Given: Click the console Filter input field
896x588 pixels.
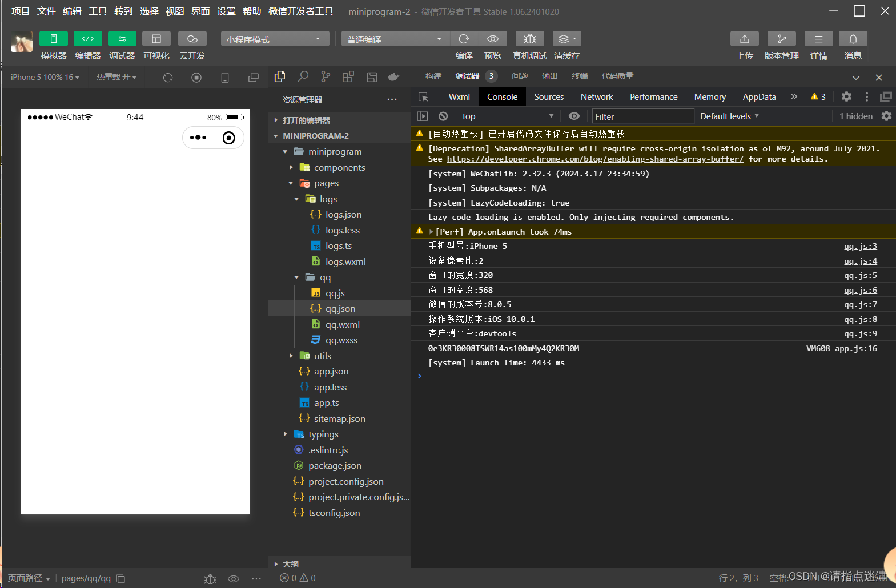Looking at the screenshot, I should click(643, 116).
